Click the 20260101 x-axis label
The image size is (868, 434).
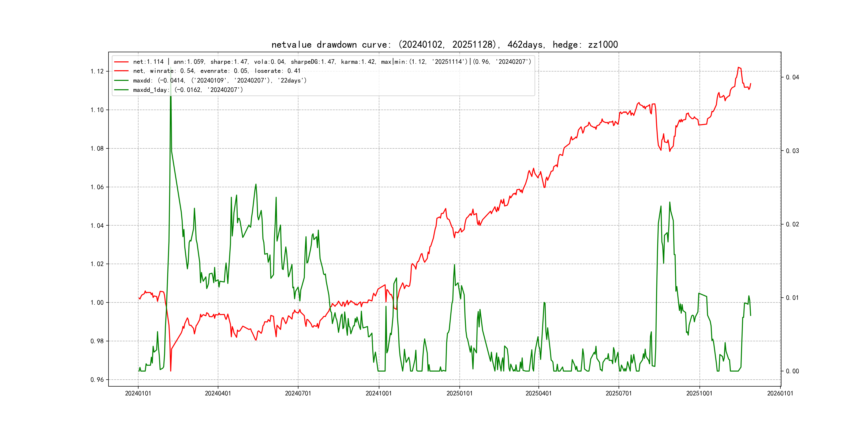coord(780,394)
